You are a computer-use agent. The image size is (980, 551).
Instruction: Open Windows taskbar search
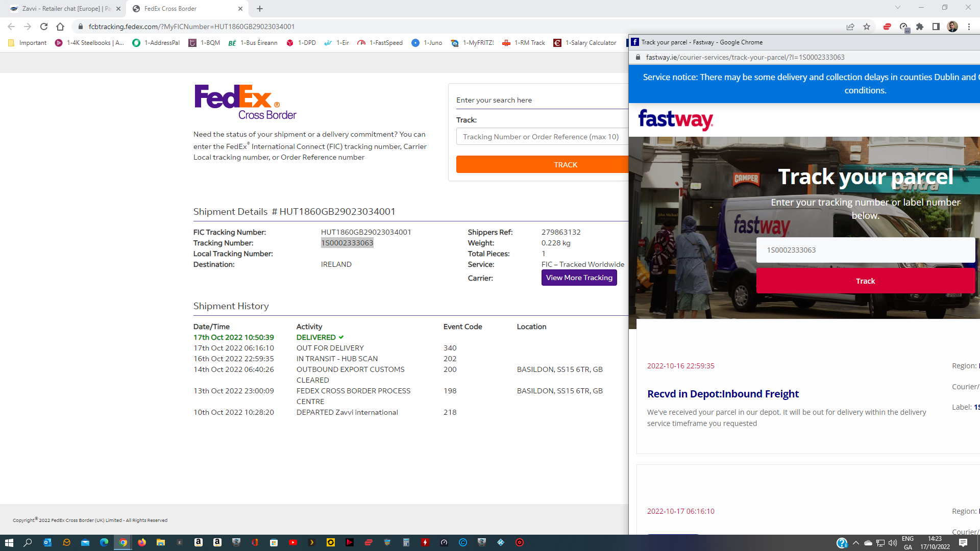[28, 542]
